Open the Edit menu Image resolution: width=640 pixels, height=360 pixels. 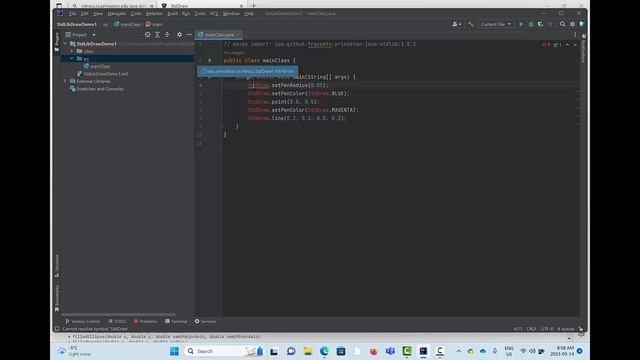click(84, 13)
